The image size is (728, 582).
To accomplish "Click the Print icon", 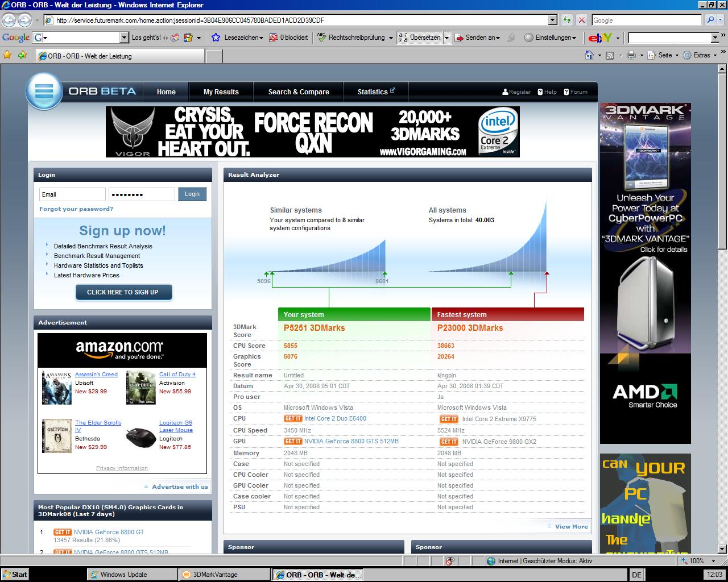I will point(631,55).
